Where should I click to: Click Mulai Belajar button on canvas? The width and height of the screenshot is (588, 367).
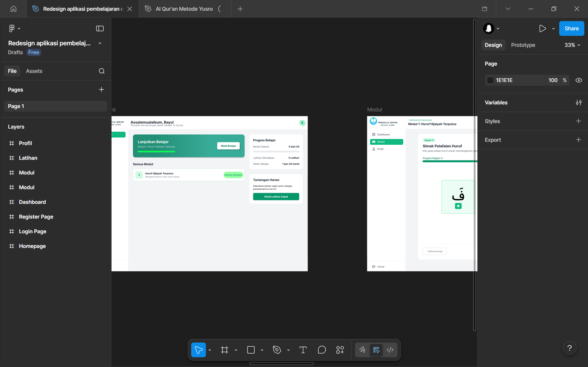pyautogui.click(x=228, y=146)
